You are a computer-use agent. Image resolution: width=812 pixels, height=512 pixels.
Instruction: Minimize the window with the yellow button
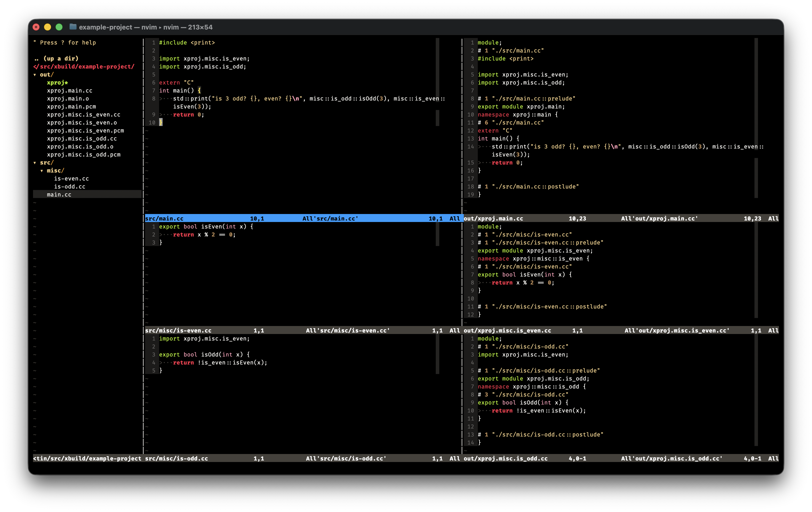coord(48,27)
